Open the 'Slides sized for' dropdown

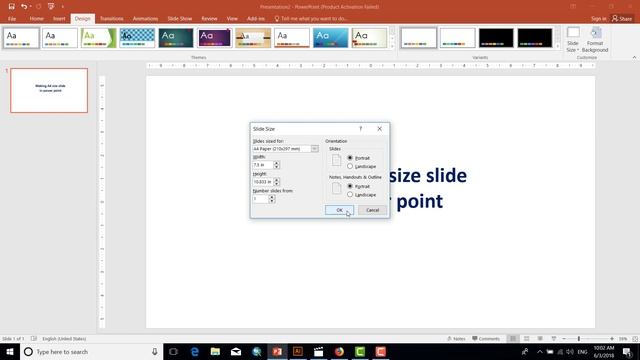[314, 149]
